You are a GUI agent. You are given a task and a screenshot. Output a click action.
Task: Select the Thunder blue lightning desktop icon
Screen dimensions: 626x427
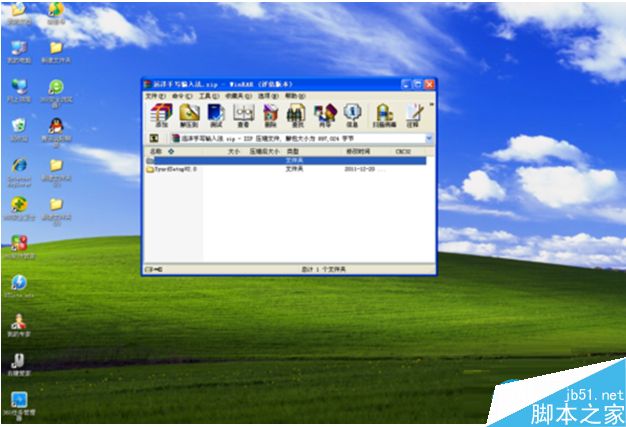pos(19,286)
